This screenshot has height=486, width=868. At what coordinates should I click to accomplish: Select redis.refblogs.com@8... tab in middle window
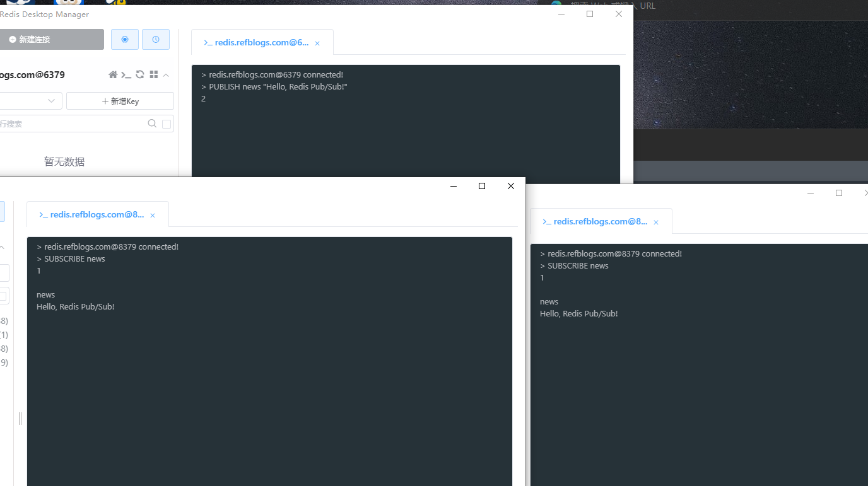click(x=92, y=215)
